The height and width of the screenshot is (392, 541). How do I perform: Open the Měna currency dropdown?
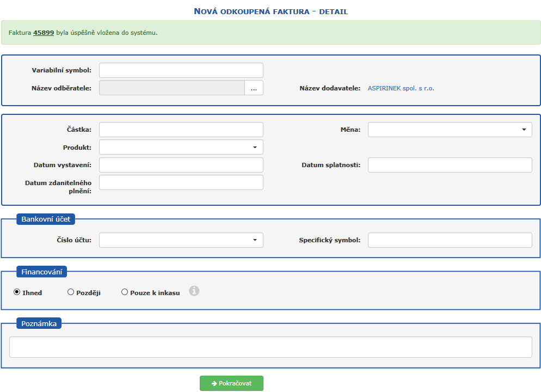[x=450, y=130]
